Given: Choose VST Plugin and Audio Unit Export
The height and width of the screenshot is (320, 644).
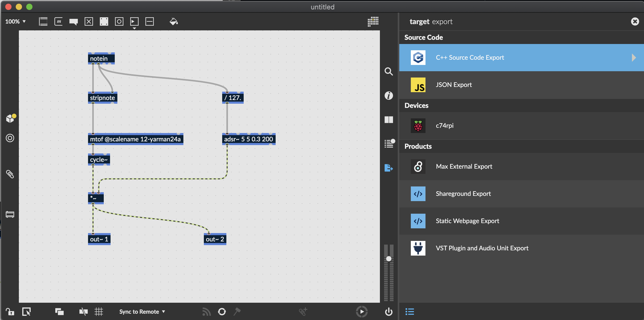Looking at the screenshot, I should pos(482,248).
